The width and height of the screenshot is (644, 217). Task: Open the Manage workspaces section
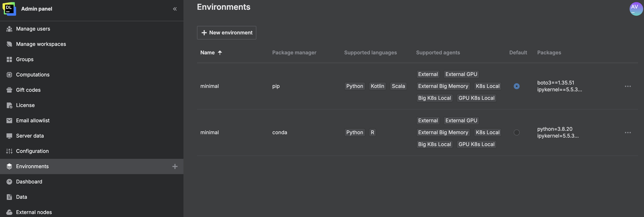41,44
